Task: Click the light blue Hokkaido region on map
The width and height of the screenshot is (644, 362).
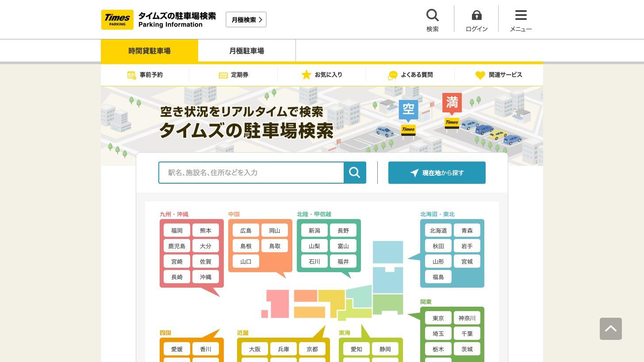Action: coord(387,252)
